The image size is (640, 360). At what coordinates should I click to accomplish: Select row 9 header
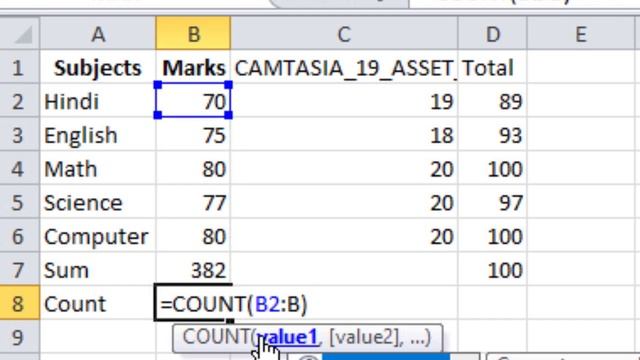[20, 337]
